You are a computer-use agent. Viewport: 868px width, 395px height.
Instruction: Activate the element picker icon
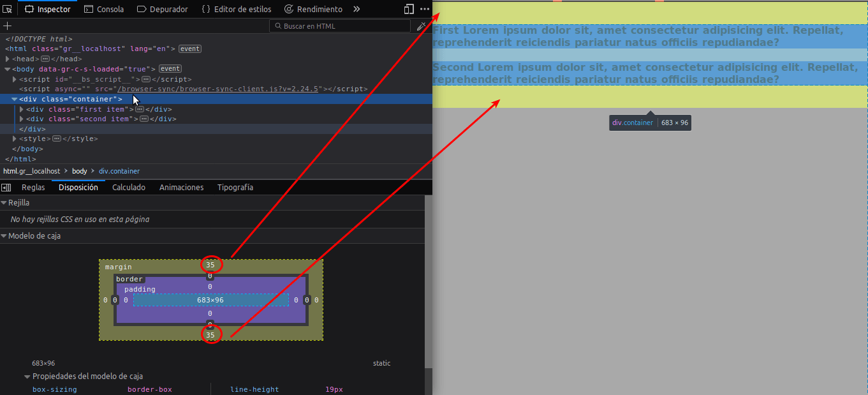(x=8, y=9)
